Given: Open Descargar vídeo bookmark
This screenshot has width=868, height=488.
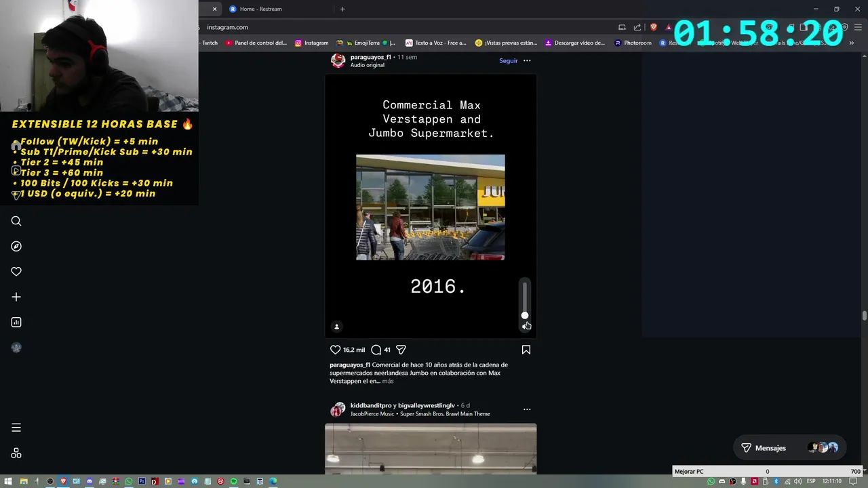Looking at the screenshot, I should pyautogui.click(x=574, y=43).
